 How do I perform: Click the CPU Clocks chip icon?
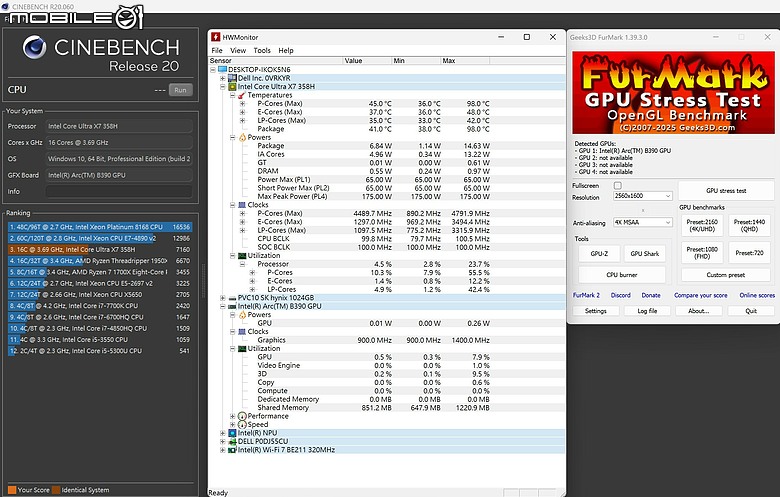click(x=242, y=205)
